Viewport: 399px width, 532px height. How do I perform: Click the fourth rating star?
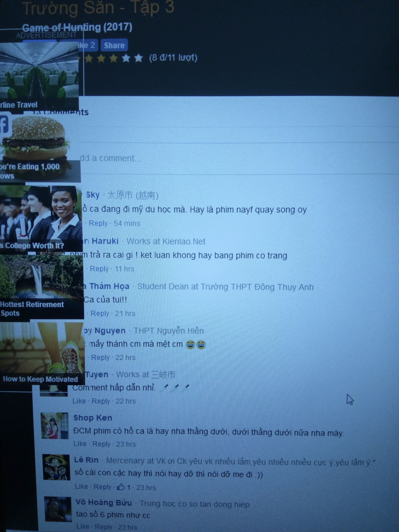tap(126, 58)
